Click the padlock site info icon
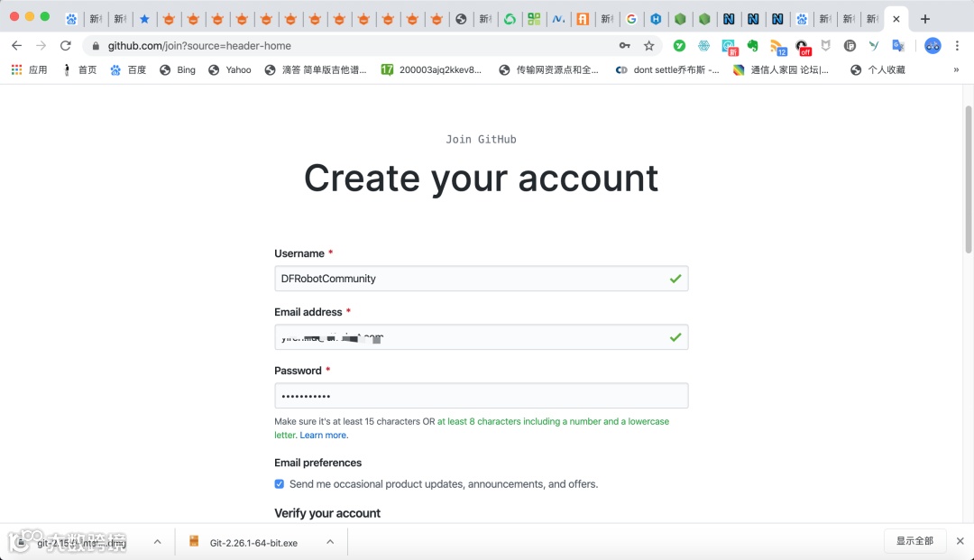This screenshot has height=560, width=974. [x=95, y=46]
